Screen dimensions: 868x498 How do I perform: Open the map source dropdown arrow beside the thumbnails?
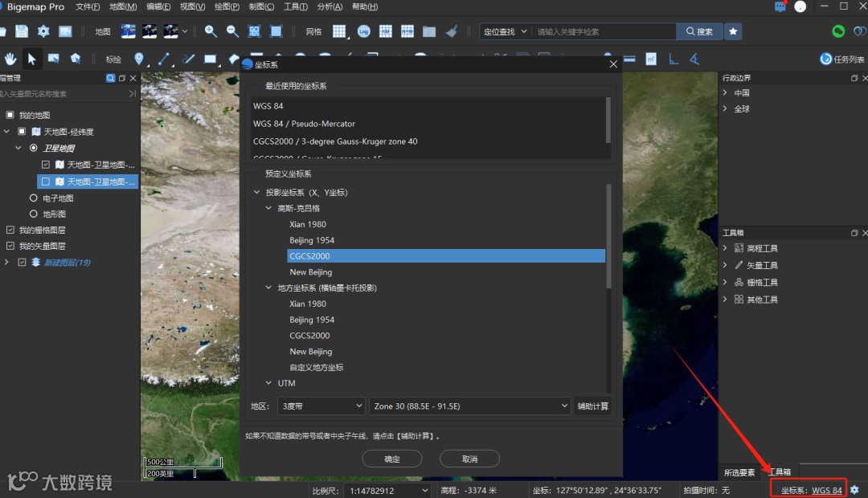tap(185, 31)
